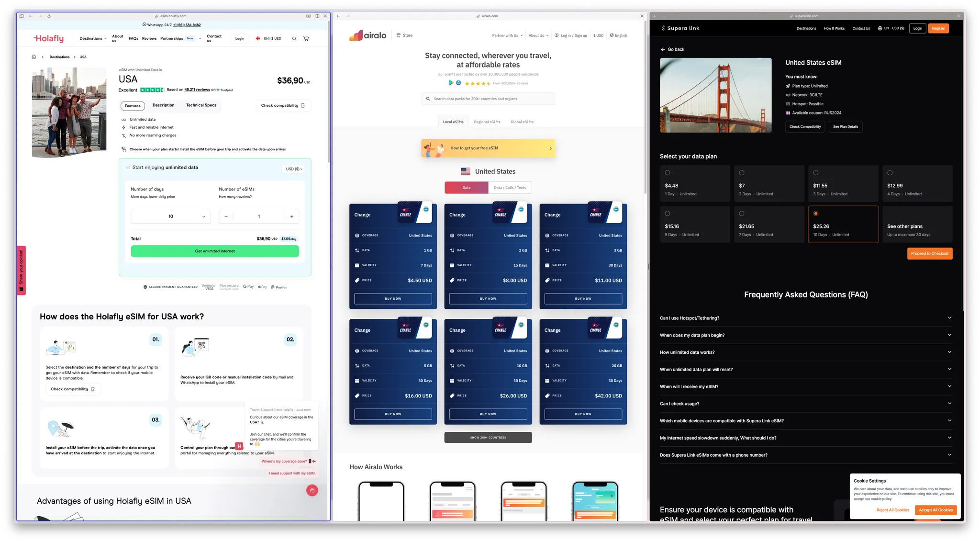This screenshot has height=542, width=980.
Task: Click the Go back arrow
Action: tap(663, 49)
